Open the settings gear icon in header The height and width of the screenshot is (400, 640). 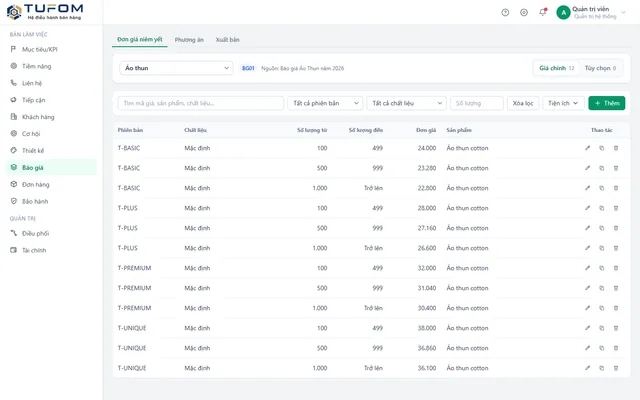click(x=524, y=13)
